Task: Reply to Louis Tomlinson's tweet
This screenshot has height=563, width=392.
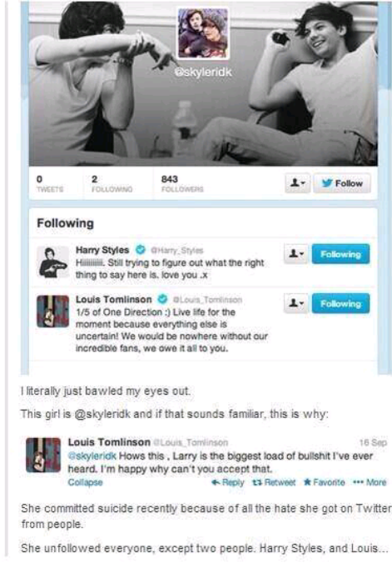Action: [228, 482]
